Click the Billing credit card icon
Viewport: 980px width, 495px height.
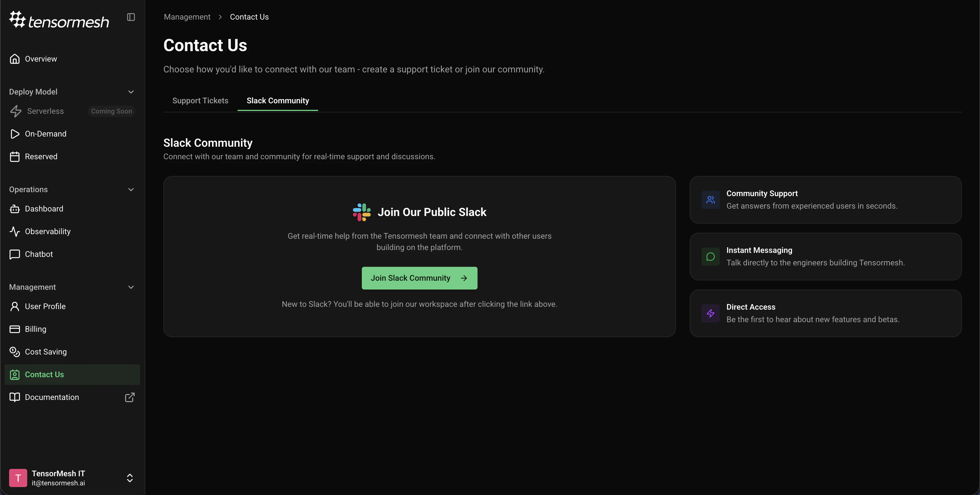(15, 329)
